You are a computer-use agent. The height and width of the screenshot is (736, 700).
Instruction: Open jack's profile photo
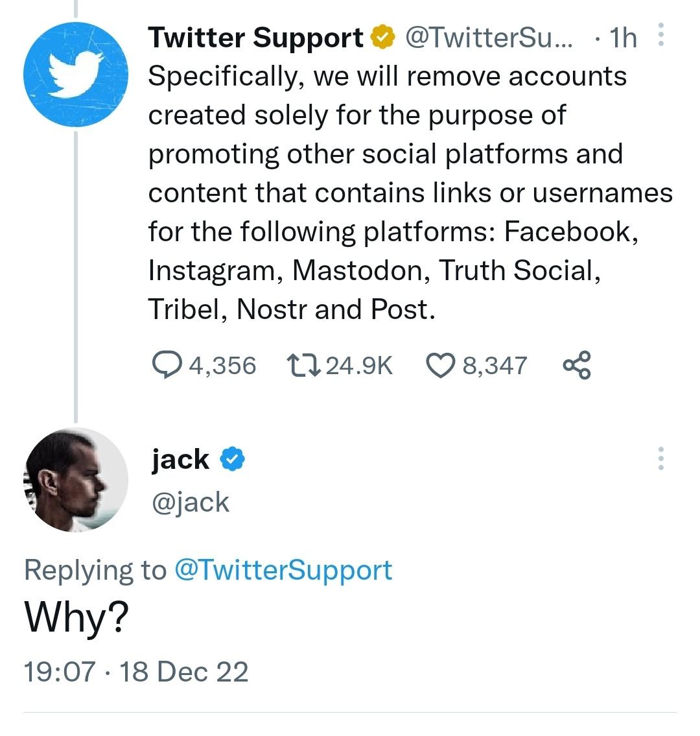pyautogui.click(x=76, y=480)
